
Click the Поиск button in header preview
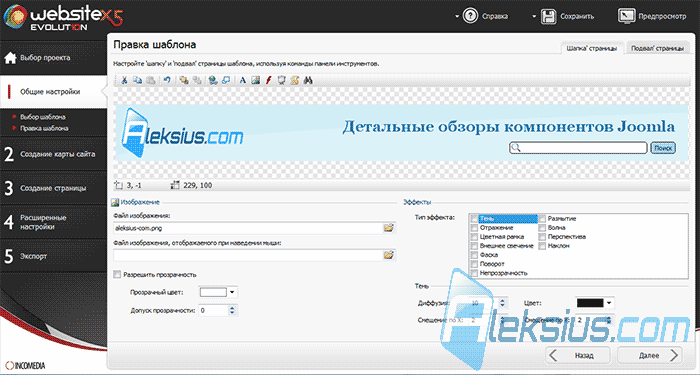pyautogui.click(x=663, y=148)
